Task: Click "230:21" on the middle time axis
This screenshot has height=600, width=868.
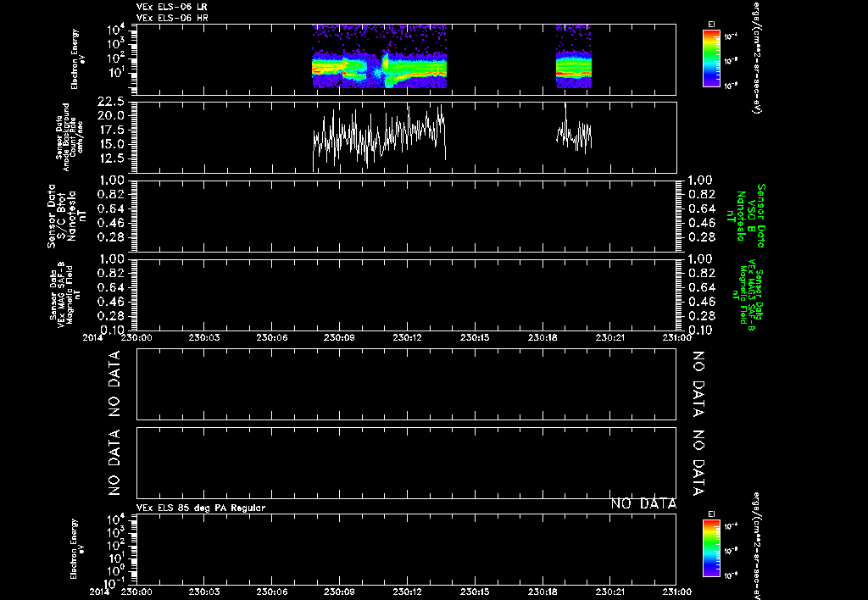Action: click(610, 336)
